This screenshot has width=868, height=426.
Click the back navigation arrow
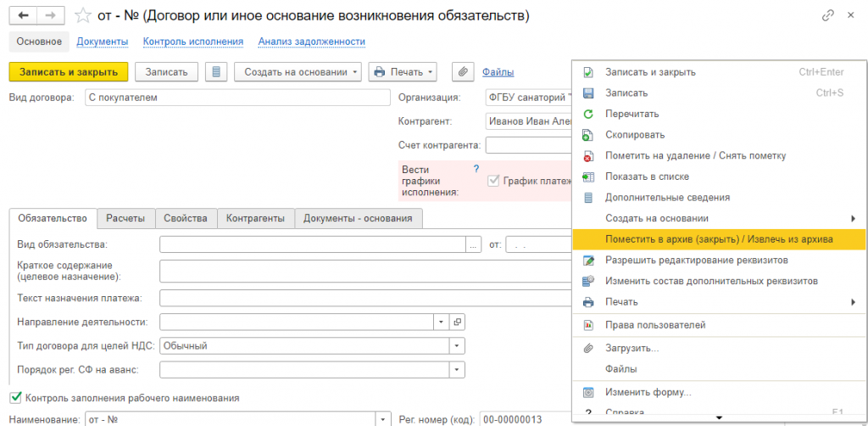(x=23, y=15)
